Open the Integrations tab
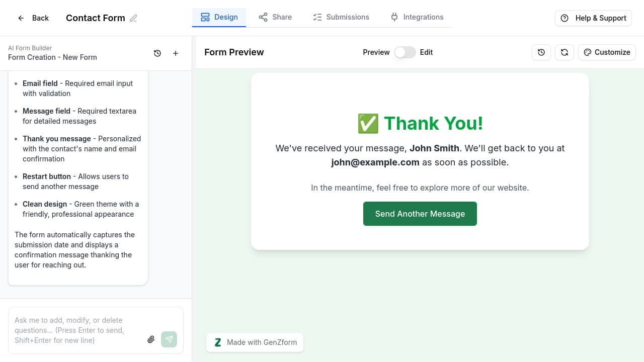 point(417,17)
